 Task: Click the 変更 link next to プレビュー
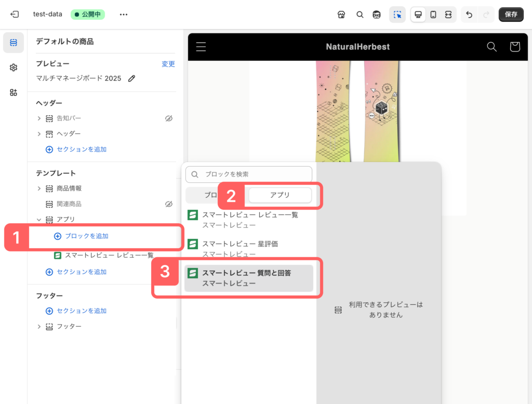pos(168,64)
